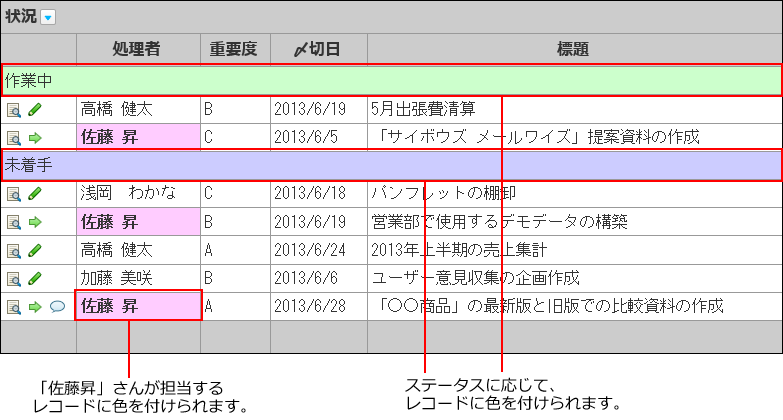Click title ユーザー意見収集の企画作成
This screenshot has width=783, height=420.
click(475, 278)
